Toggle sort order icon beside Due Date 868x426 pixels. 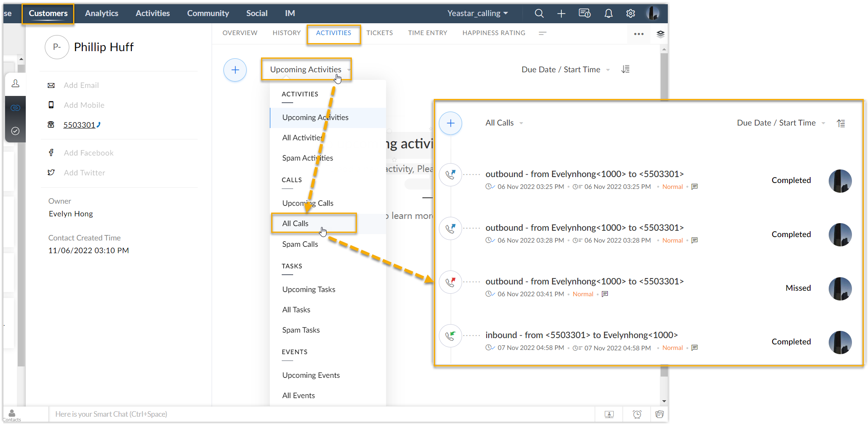coord(626,69)
